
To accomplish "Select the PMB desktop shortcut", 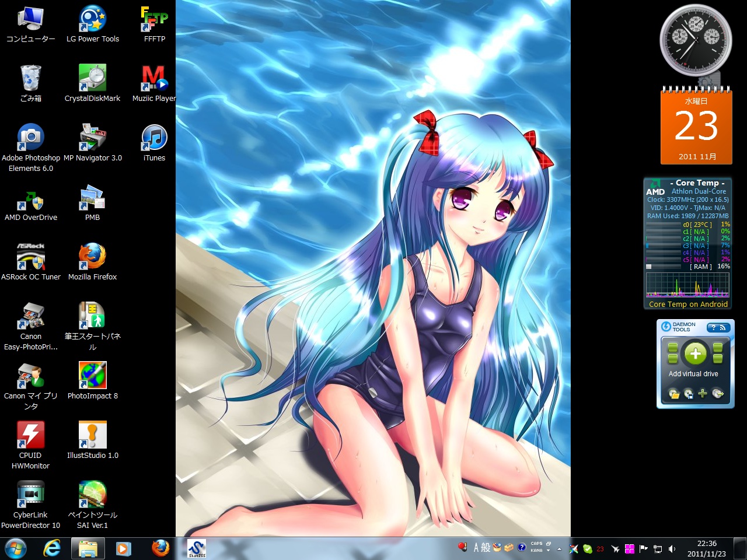I will tap(92, 203).
